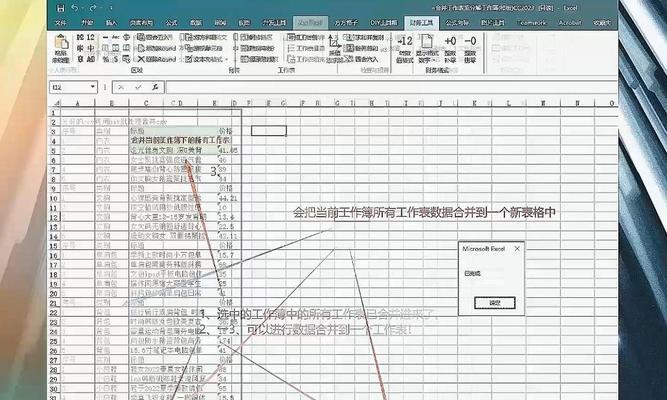The height and width of the screenshot is (400, 667).
Task: Click inside the formula bar input
Action: click(391, 87)
